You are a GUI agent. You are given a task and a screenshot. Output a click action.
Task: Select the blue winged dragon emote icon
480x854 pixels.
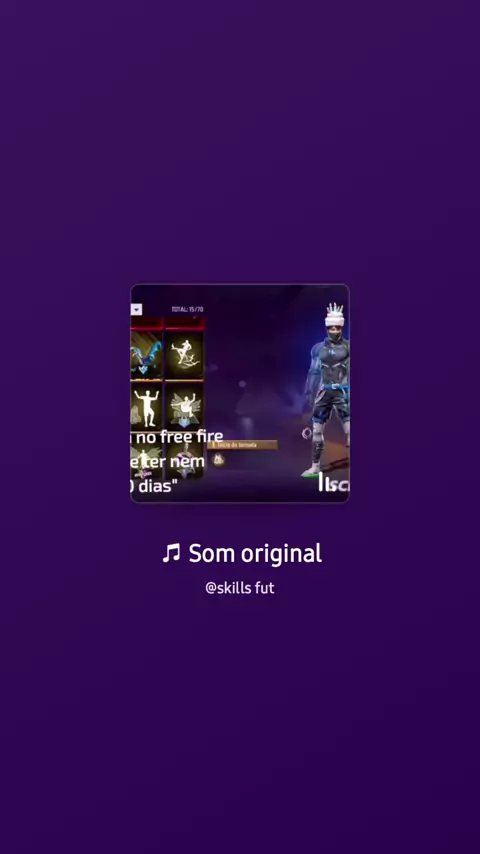click(146, 355)
